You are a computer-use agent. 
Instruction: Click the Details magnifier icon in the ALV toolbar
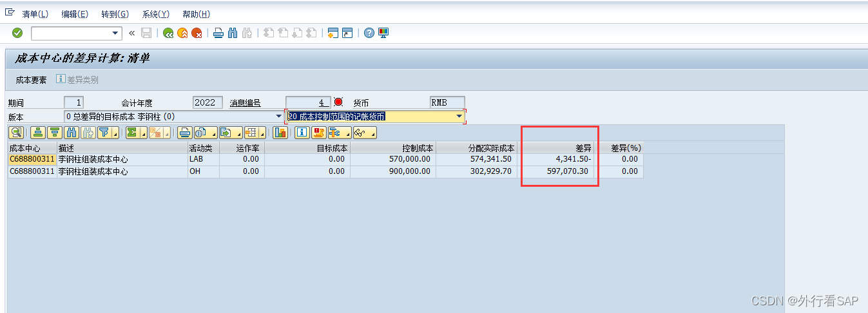(x=16, y=133)
